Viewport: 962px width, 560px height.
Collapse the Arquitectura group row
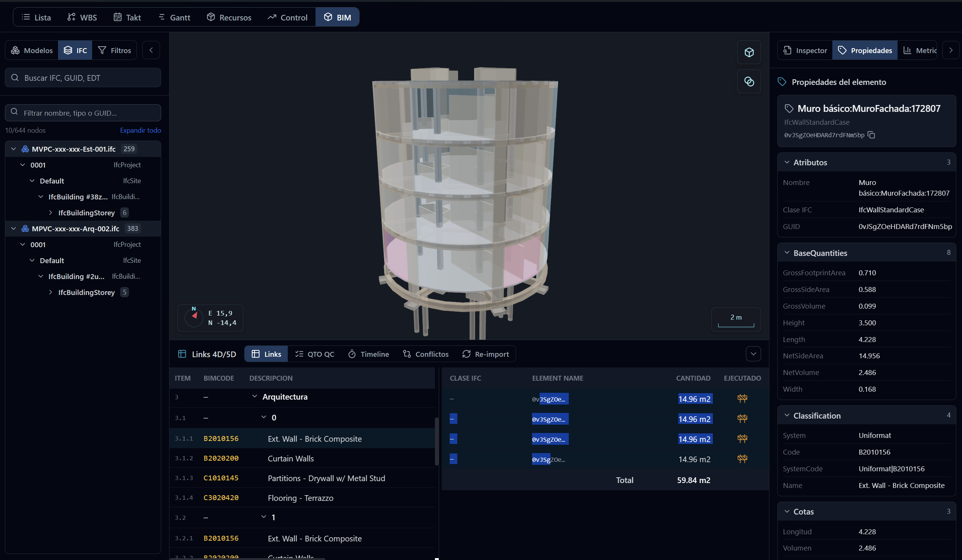[254, 397]
